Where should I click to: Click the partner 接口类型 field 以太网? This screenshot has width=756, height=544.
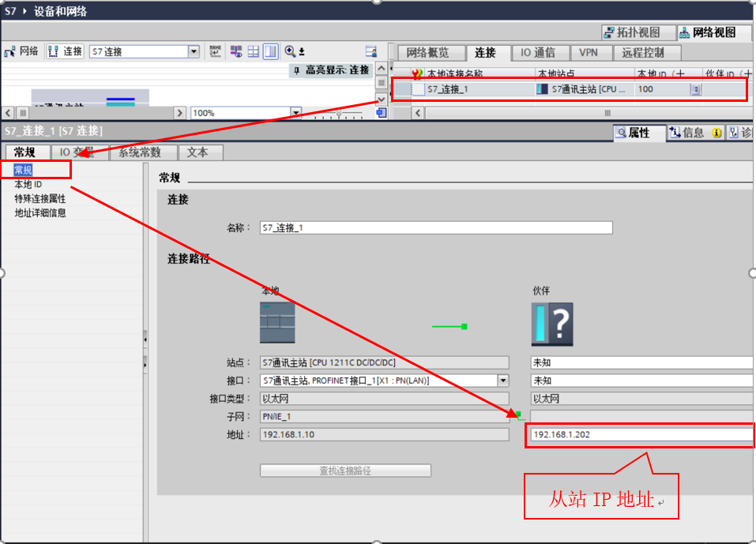click(x=641, y=399)
